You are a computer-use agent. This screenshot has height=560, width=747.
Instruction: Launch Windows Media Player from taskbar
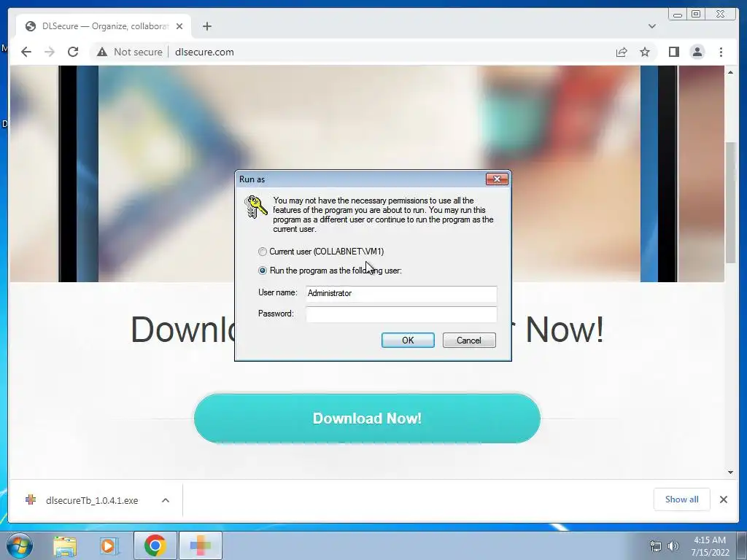pyautogui.click(x=109, y=545)
